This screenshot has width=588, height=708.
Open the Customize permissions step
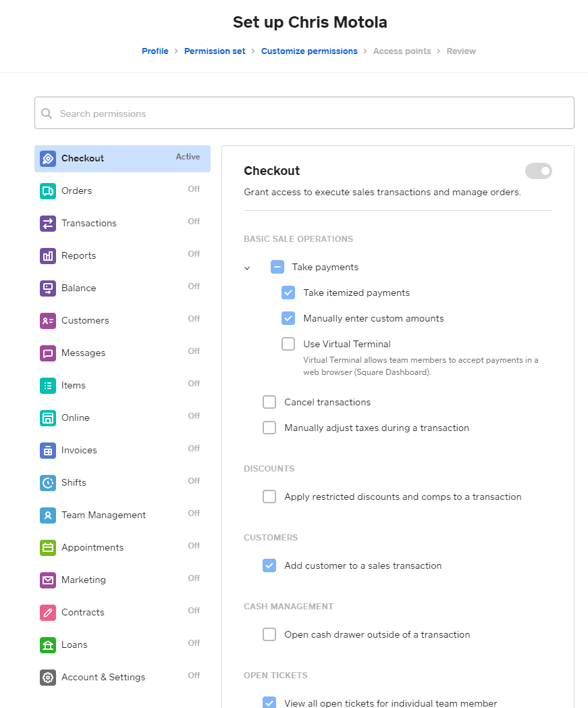tap(309, 51)
